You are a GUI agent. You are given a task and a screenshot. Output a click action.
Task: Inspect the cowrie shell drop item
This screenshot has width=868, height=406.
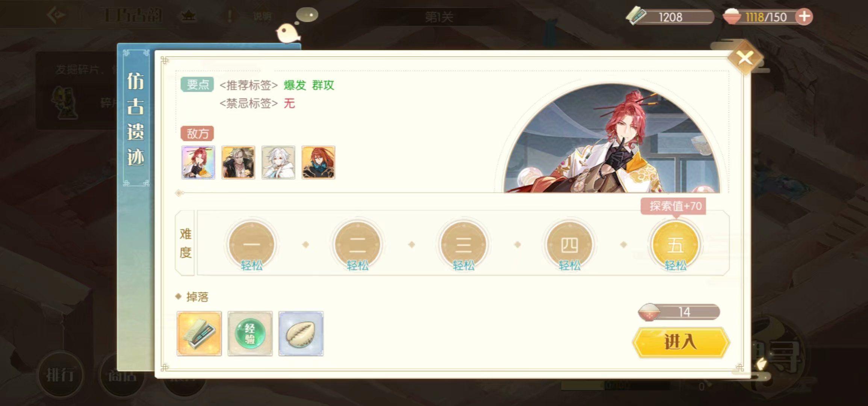point(301,333)
